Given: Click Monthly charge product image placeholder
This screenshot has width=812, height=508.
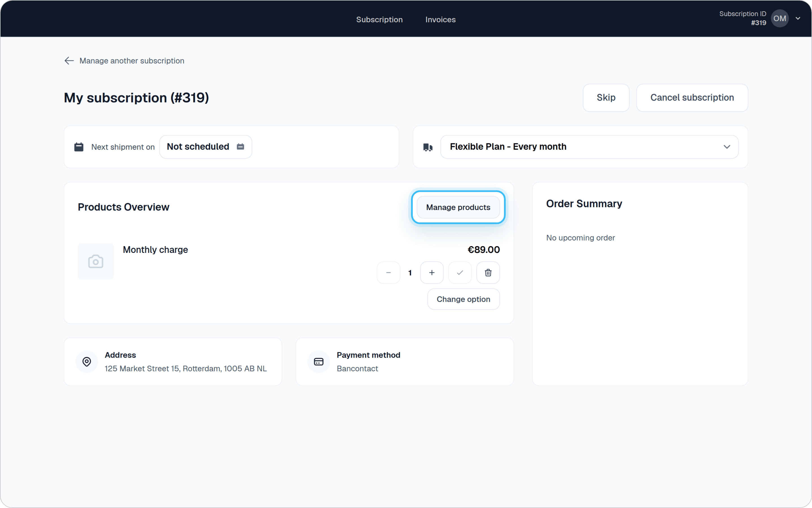Looking at the screenshot, I should (96, 261).
